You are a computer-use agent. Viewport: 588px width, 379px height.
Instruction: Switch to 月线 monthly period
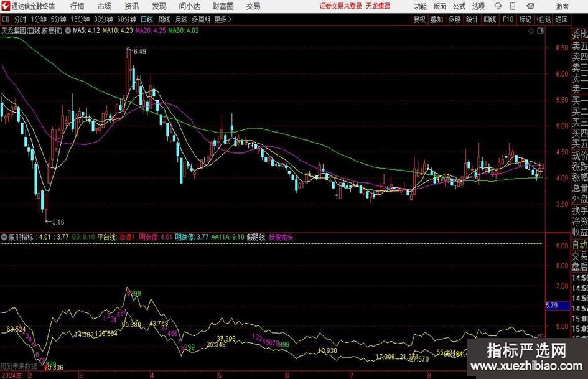tap(181, 19)
